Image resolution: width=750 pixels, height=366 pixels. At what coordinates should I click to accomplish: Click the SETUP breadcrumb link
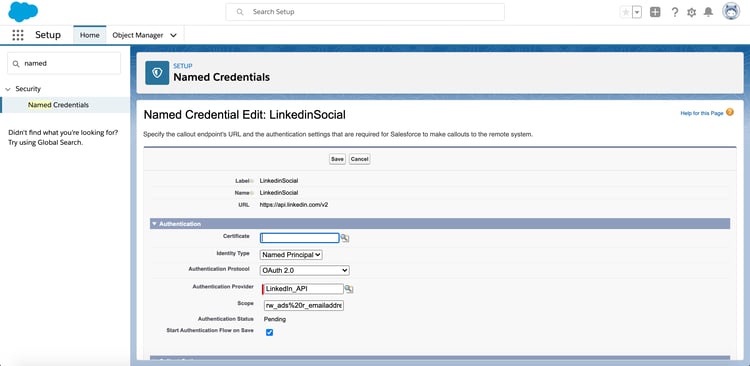(183, 66)
